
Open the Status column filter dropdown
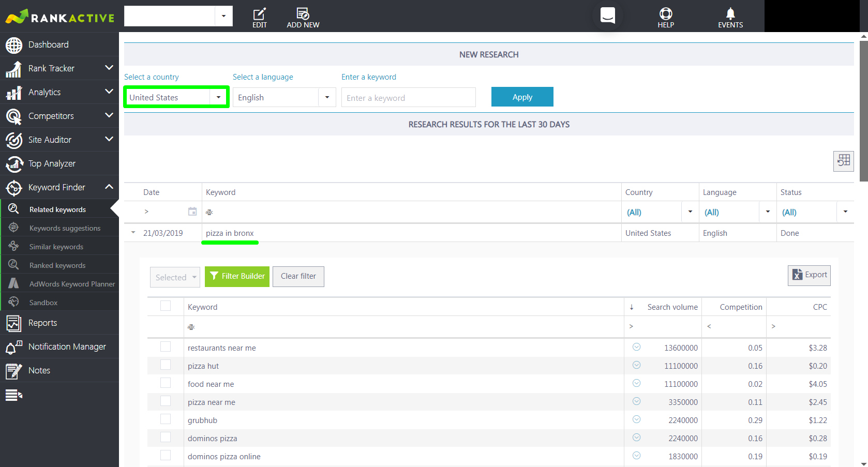coord(845,212)
